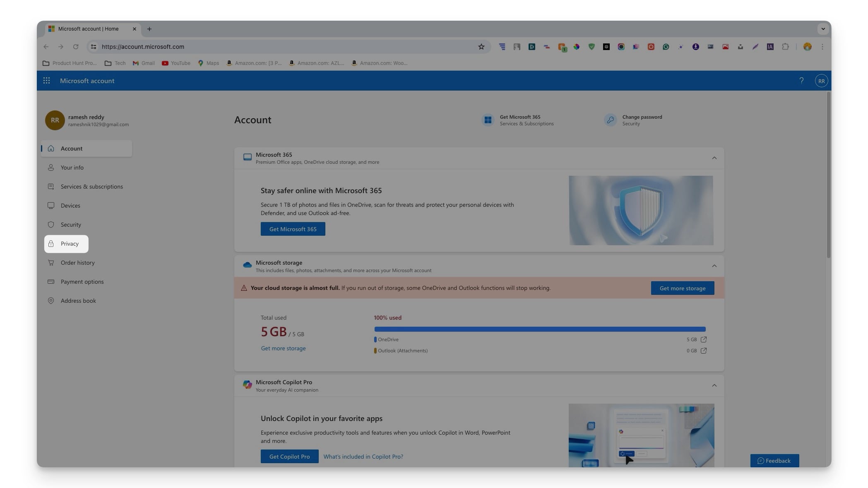Open the YouTube bookmark

tap(176, 63)
